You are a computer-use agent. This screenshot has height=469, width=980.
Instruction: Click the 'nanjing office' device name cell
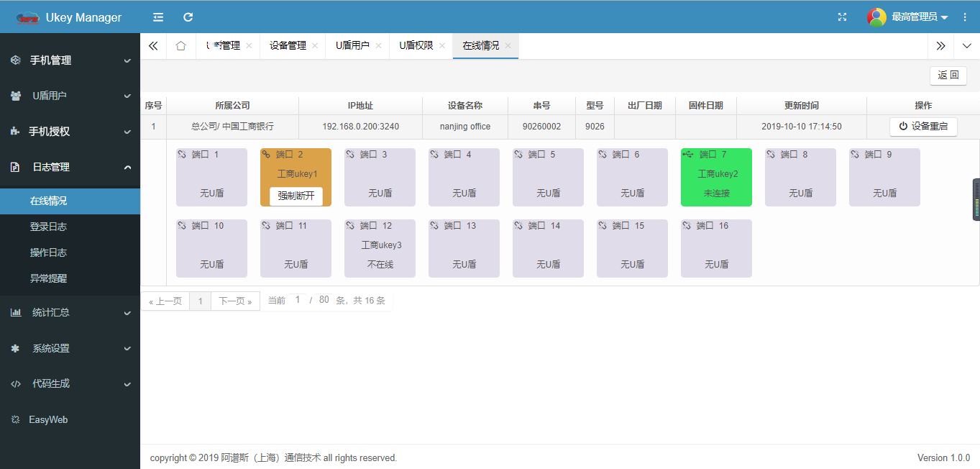click(x=465, y=127)
